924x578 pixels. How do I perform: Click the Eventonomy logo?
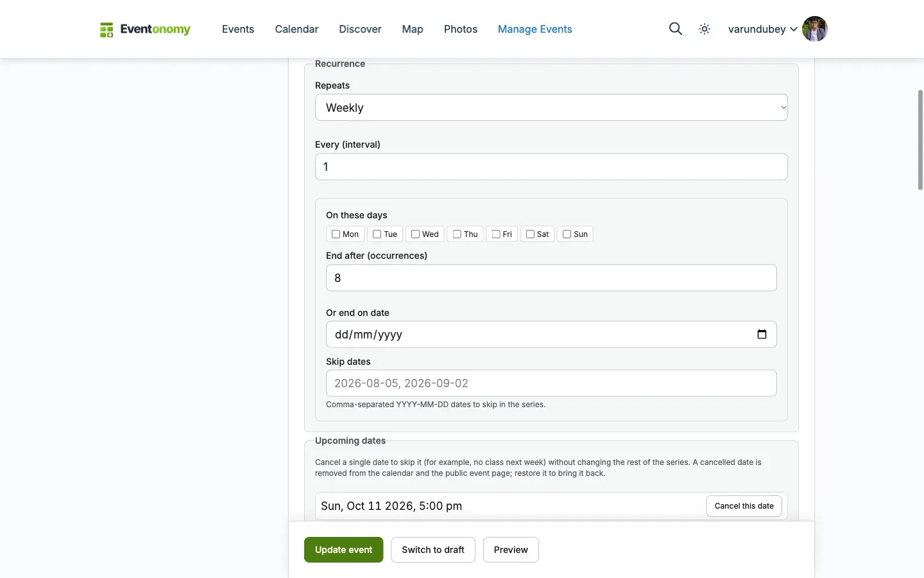pyautogui.click(x=145, y=29)
